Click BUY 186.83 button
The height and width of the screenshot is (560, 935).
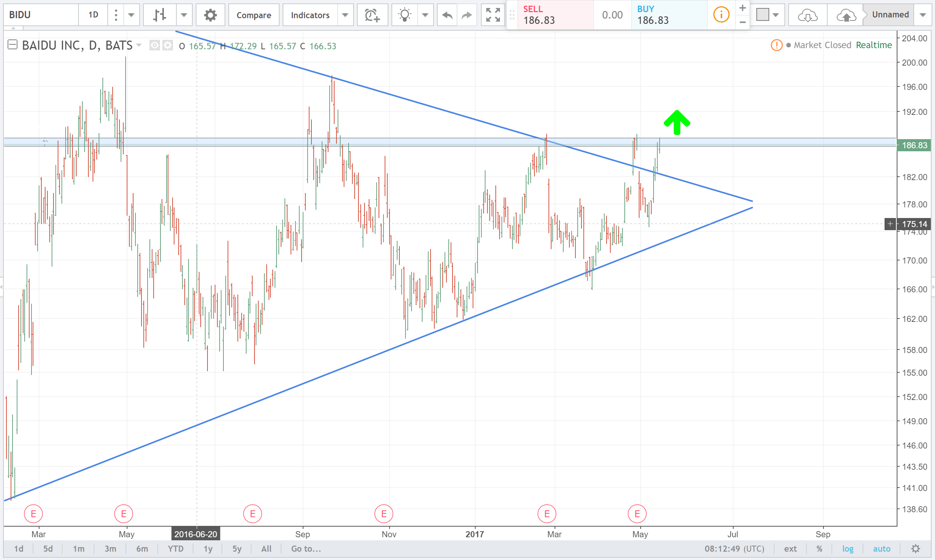point(669,15)
